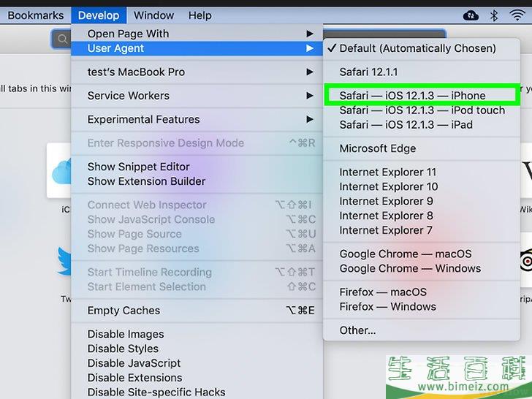Choose Show Snippet Editor
Viewport: 532px width, 399px height.
click(197, 167)
